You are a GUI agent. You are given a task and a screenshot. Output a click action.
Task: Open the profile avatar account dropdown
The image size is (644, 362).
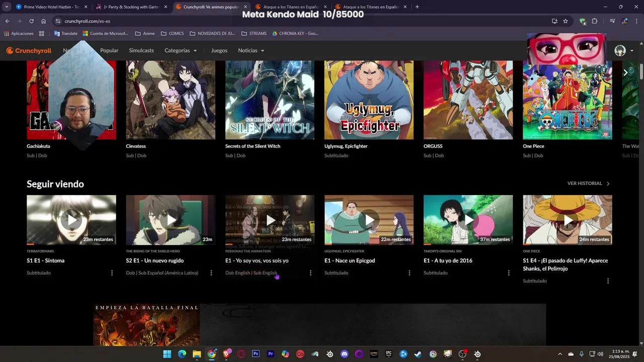point(624,51)
